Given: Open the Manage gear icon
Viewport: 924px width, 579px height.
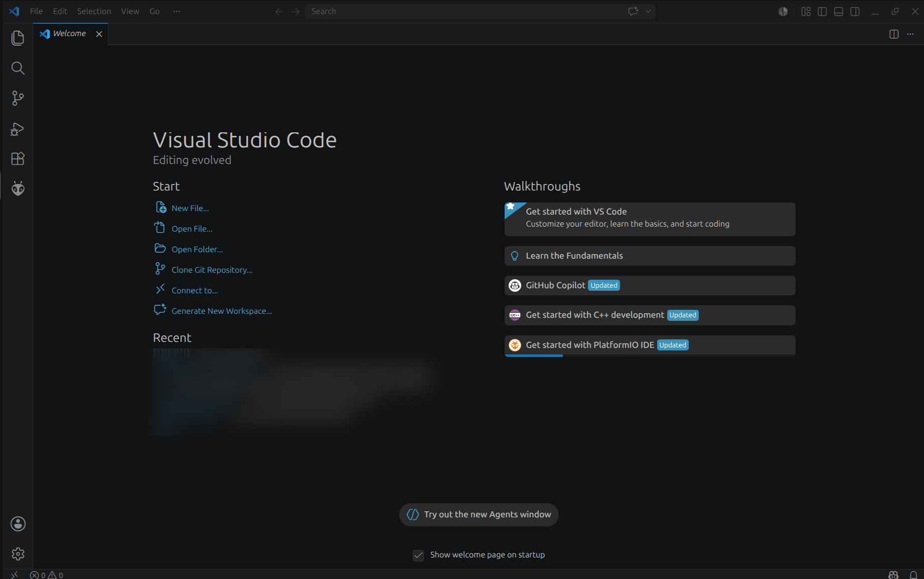Looking at the screenshot, I should [x=18, y=554].
